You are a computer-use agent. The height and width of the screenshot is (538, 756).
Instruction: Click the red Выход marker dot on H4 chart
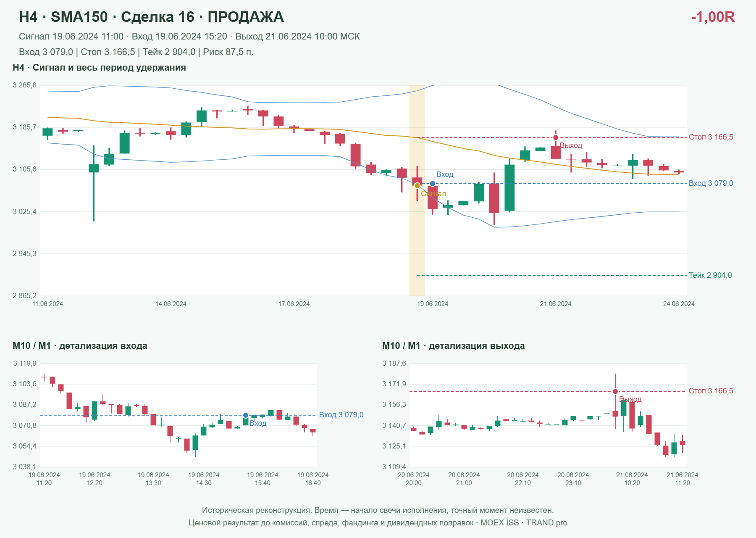556,137
